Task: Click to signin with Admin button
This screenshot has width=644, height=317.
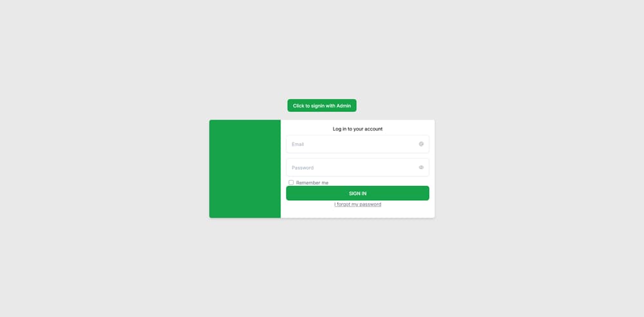Action: point(322,105)
